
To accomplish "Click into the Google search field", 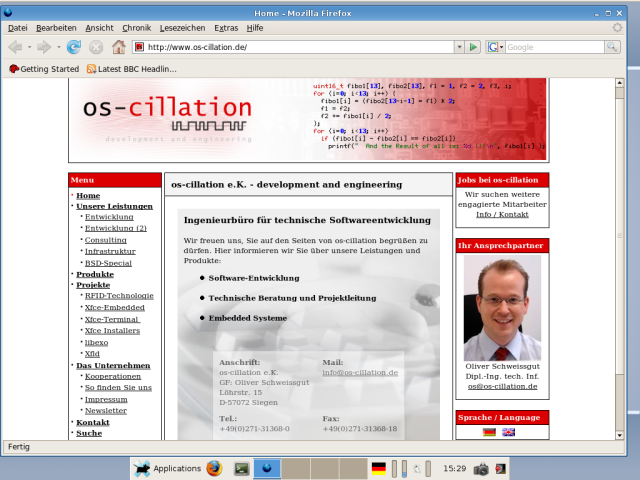I will pos(554,47).
